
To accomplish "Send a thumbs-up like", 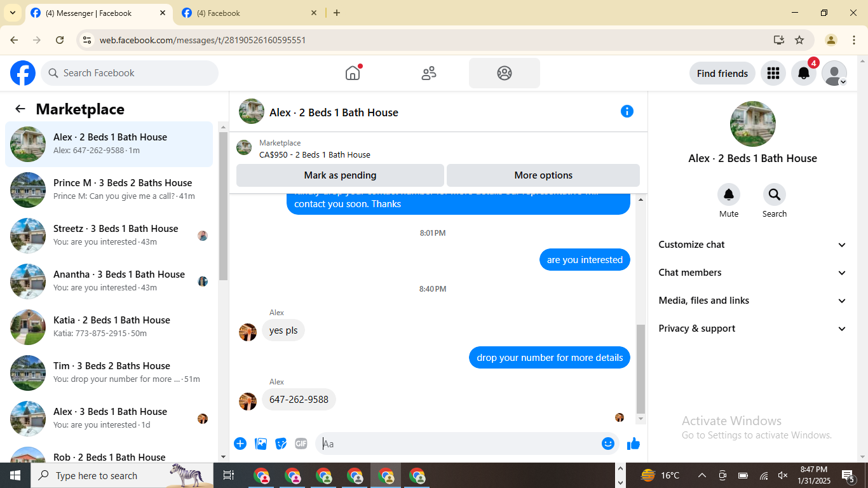I will [x=634, y=444].
